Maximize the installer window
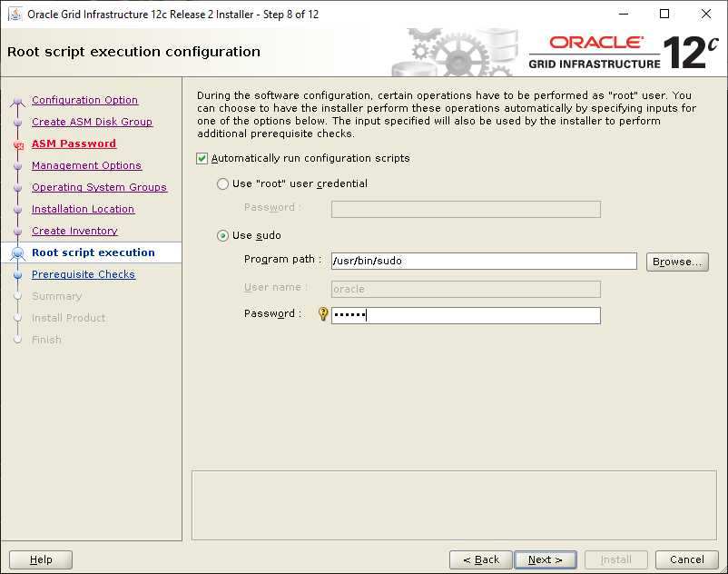Viewport: 728px width, 574px height. pos(664,14)
